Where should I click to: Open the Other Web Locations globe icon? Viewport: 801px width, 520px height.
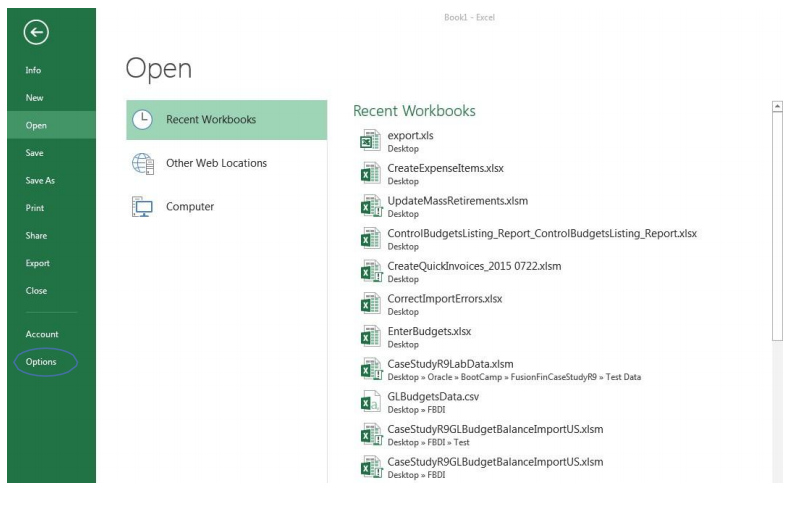click(143, 163)
